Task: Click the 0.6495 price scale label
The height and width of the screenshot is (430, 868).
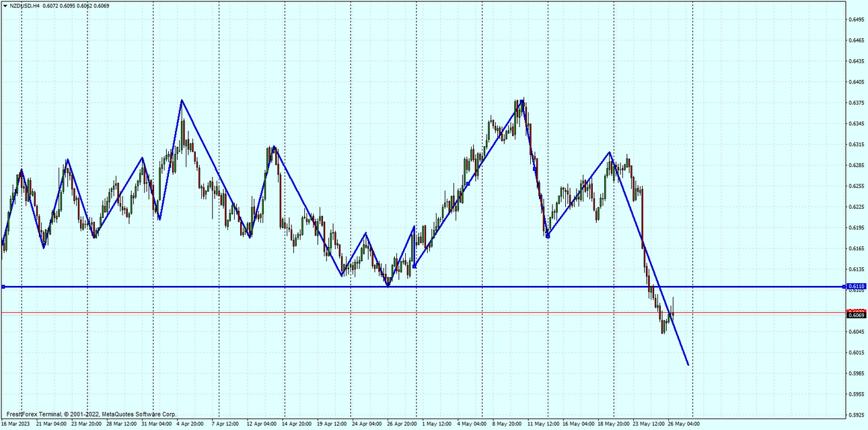Action: pos(856,20)
